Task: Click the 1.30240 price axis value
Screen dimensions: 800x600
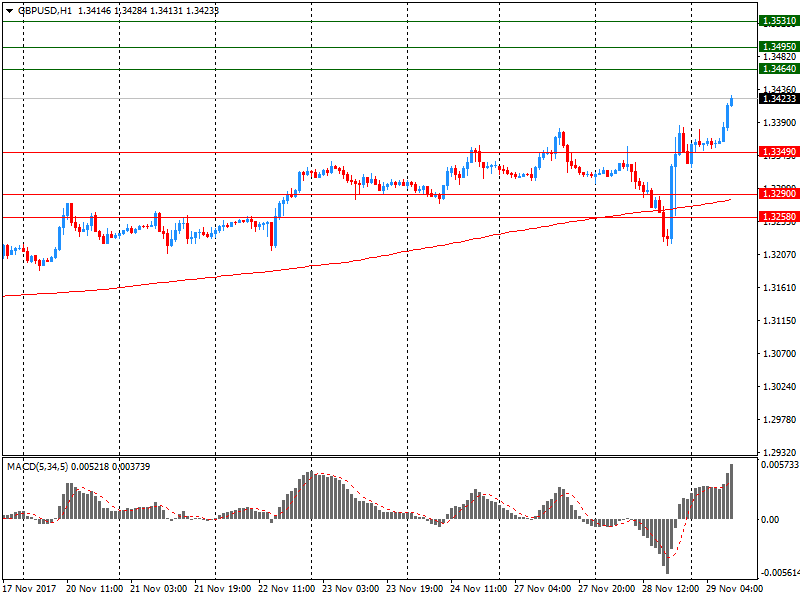Action: (x=779, y=387)
